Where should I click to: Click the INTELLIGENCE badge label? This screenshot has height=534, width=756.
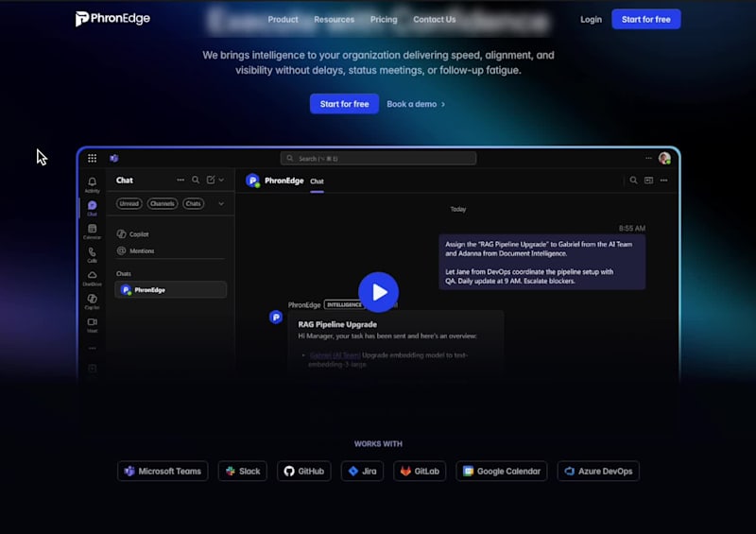pyautogui.click(x=344, y=305)
